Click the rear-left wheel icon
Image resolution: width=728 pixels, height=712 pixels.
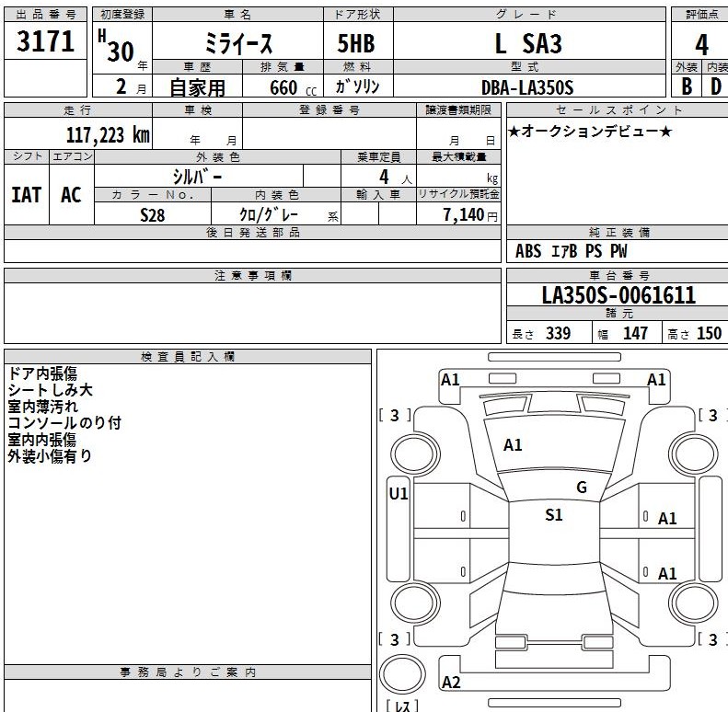pyautogui.click(x=415, y=603)
